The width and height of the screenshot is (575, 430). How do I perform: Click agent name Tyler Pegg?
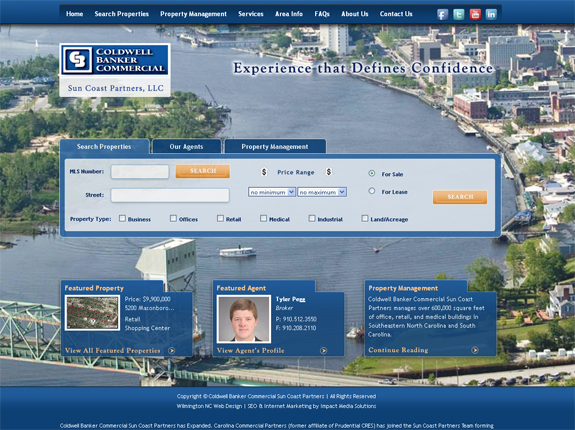tap(290, 299)
